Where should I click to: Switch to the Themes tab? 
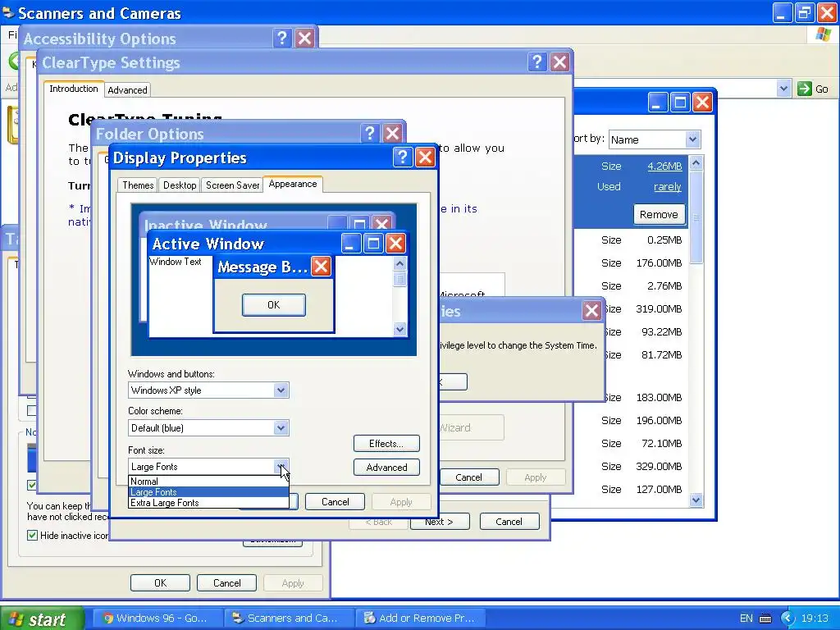[138, 185]
